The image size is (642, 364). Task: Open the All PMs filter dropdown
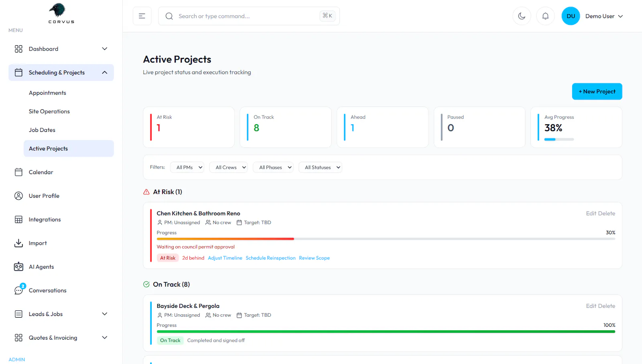coord(187,167)
